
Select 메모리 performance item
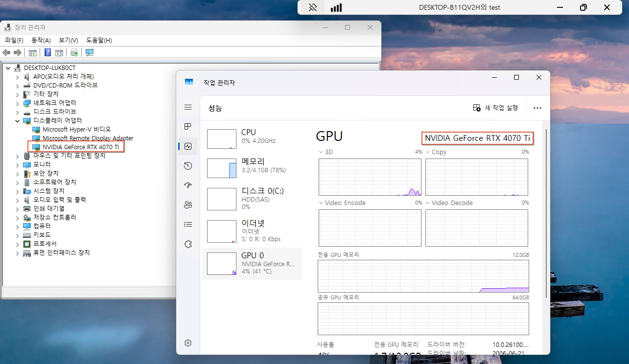tap(252, 168)
